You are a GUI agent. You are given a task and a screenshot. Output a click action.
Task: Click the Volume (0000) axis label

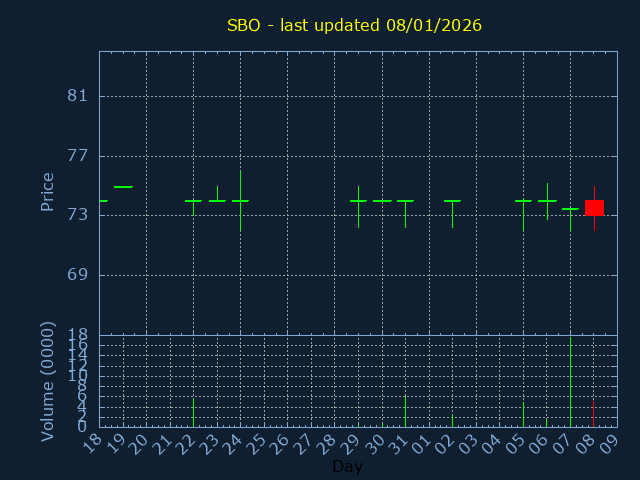47,381
